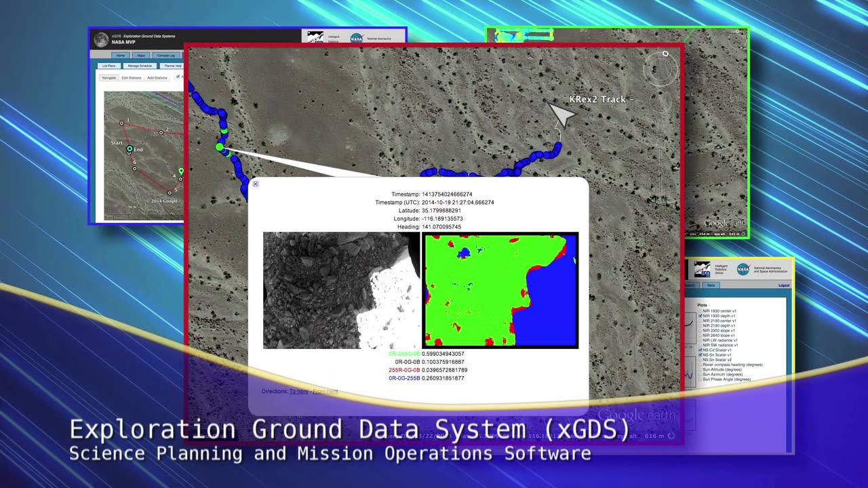The height and width of the screenshot is (488, 868).
Task: Click the KRex2 Track rover arrow icon
Action: click(561, 115)
